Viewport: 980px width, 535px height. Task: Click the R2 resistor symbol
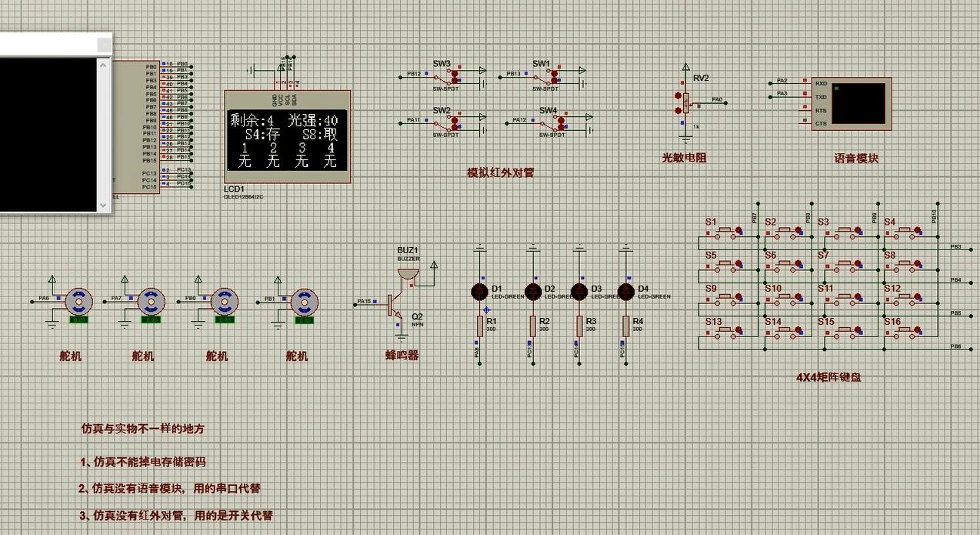[532, 326]
